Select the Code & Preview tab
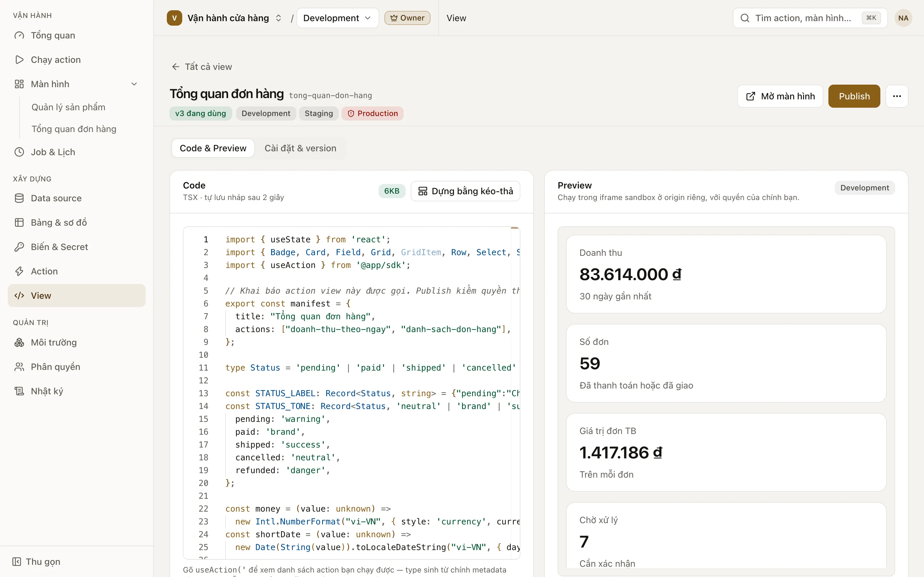Image resolution: width=924 pixels, height=577 pixels. (x=213, y=148)
